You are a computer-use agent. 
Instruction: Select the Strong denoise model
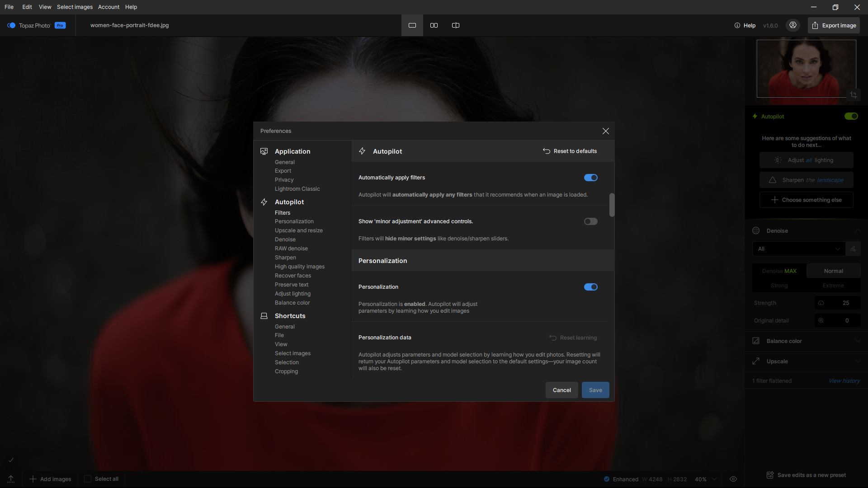pos(779,286)
